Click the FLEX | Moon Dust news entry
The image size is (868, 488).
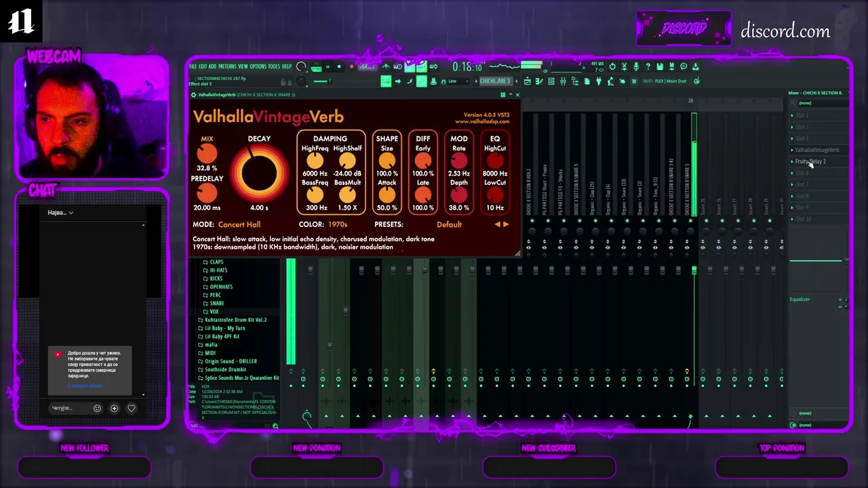(x=671, y=81)
